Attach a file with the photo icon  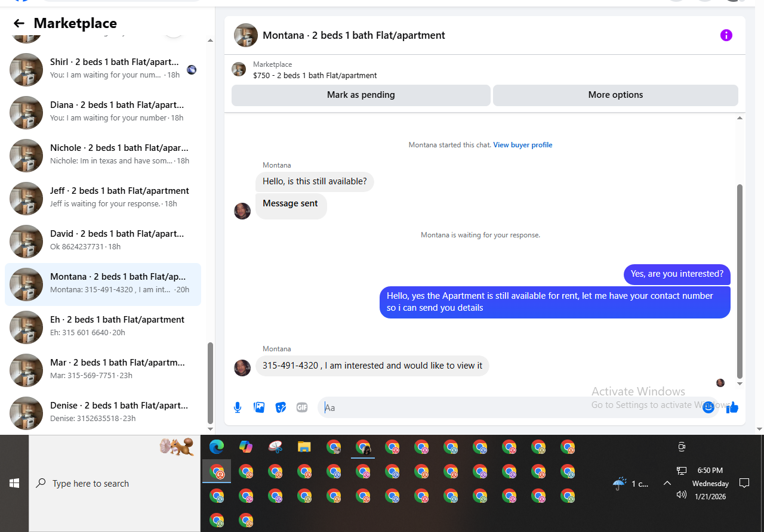point(259,407)
